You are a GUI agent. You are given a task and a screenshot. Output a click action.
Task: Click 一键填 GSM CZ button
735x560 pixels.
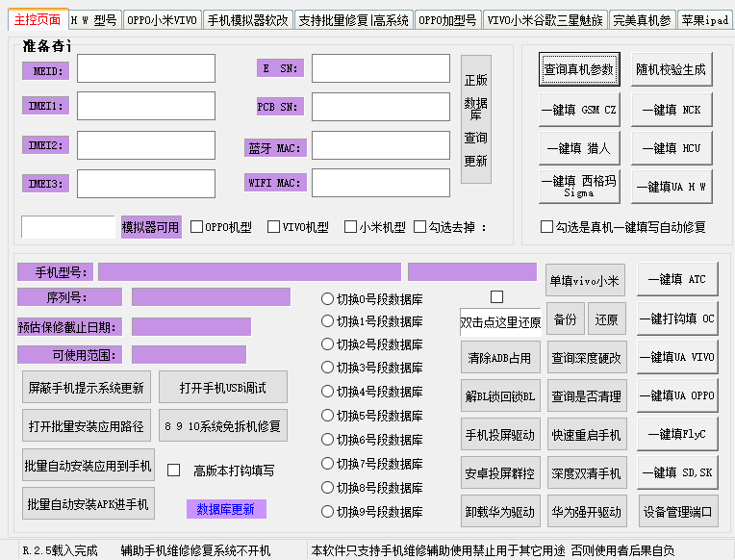pyautogui.click(x=579, y=110)
